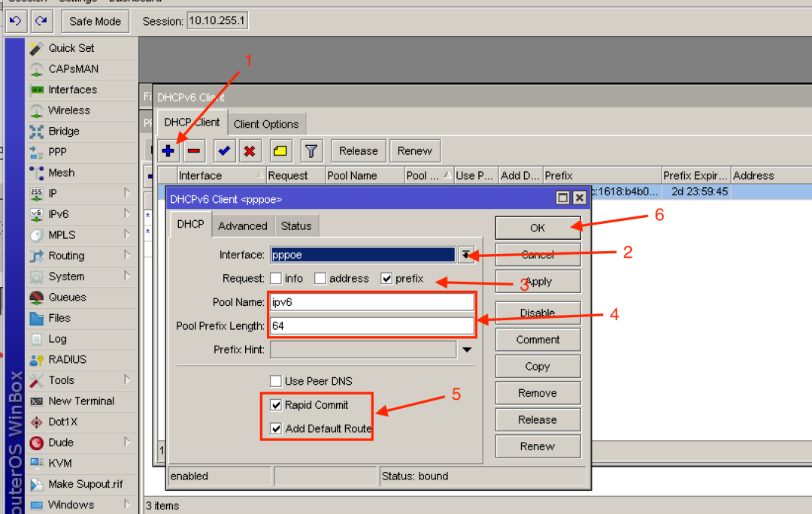This screenshot has height=514, width=812.
Task: Enable selected entry with blue checkmark icon
Action: 223,150
